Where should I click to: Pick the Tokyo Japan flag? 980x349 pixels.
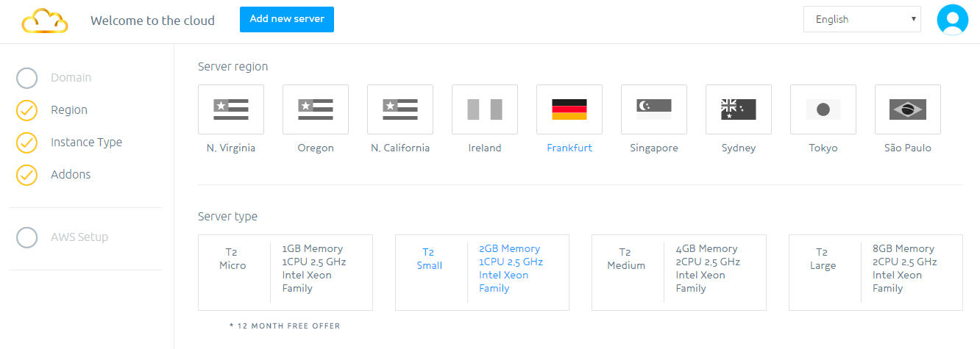pos(823,109)
